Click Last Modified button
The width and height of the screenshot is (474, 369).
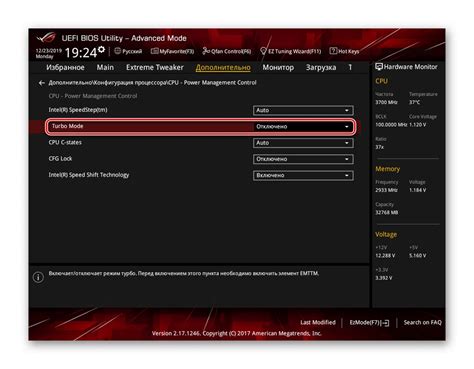point(318,322)
